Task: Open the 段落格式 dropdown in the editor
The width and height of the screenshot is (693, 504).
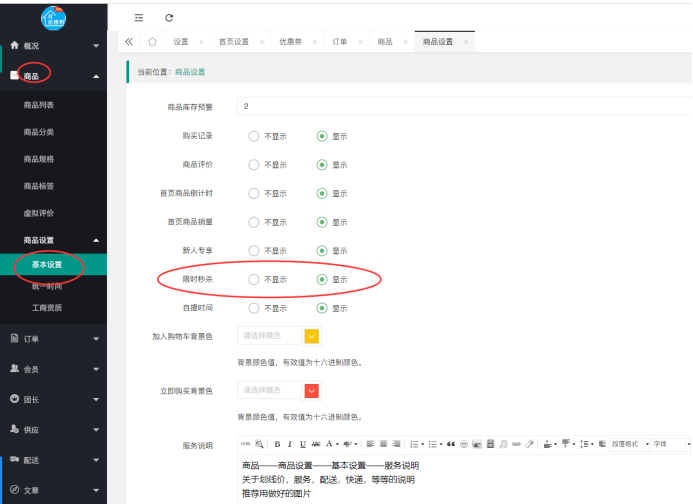Action: click(x=628, y=443)
